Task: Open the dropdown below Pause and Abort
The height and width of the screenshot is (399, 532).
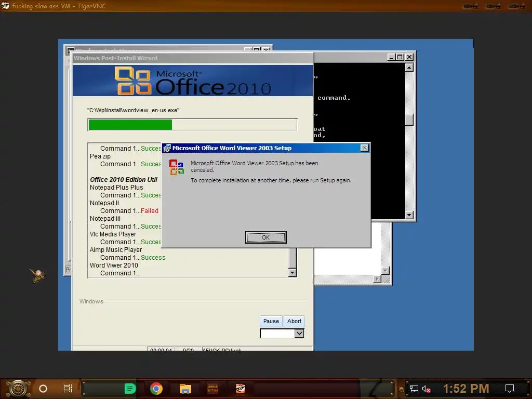Action: tap(299, 333)
